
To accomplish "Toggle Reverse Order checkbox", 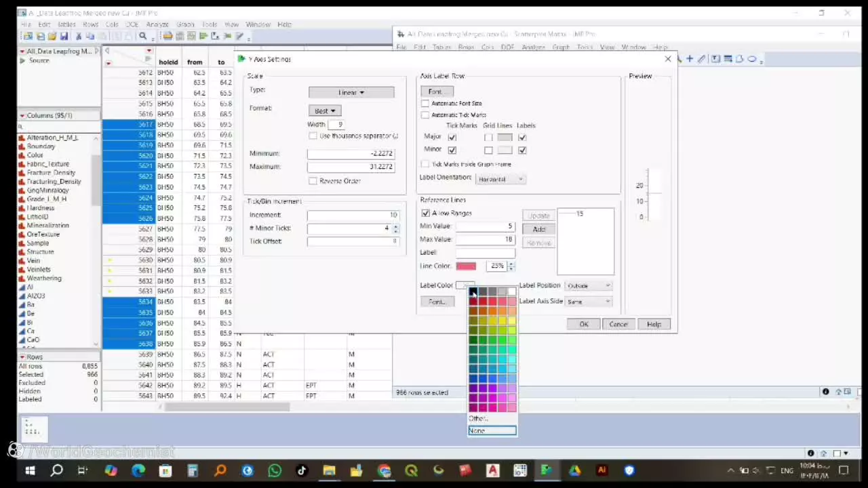I will (x=313, y=181).
